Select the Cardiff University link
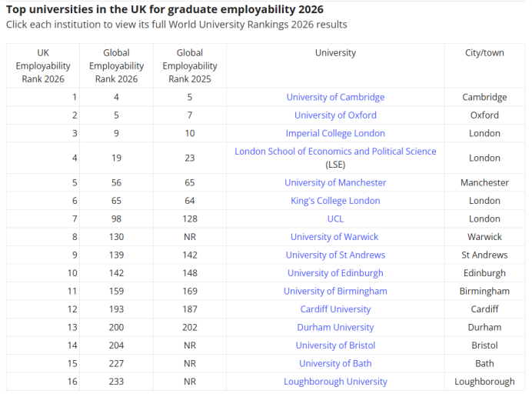The width and height of the screenshot is (532, 397). [x=335, y=309]
